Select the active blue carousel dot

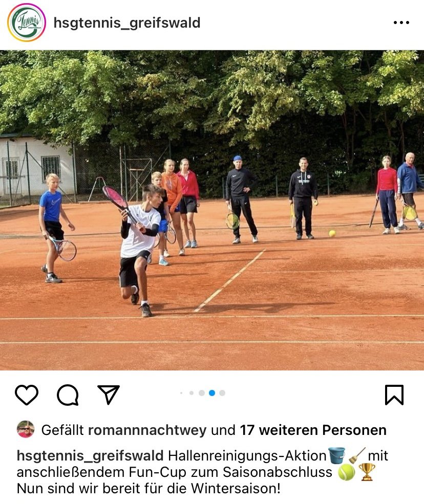(212, 393)
